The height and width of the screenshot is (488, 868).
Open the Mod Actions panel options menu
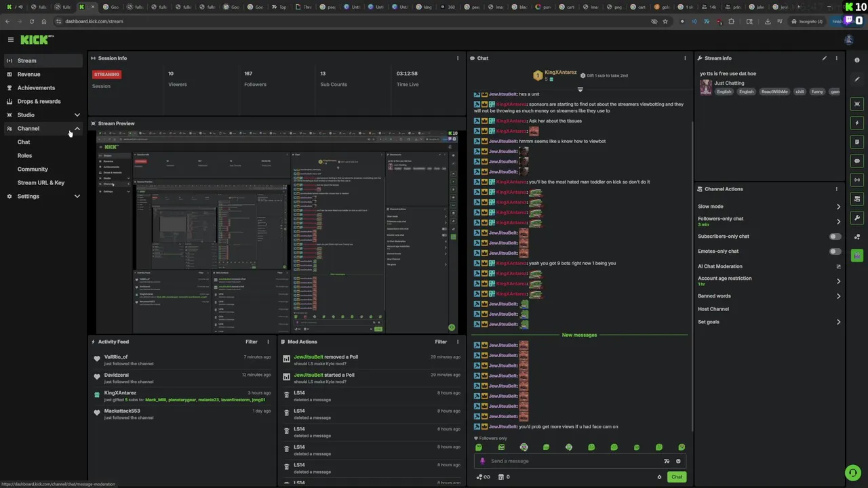pos(457,342)
